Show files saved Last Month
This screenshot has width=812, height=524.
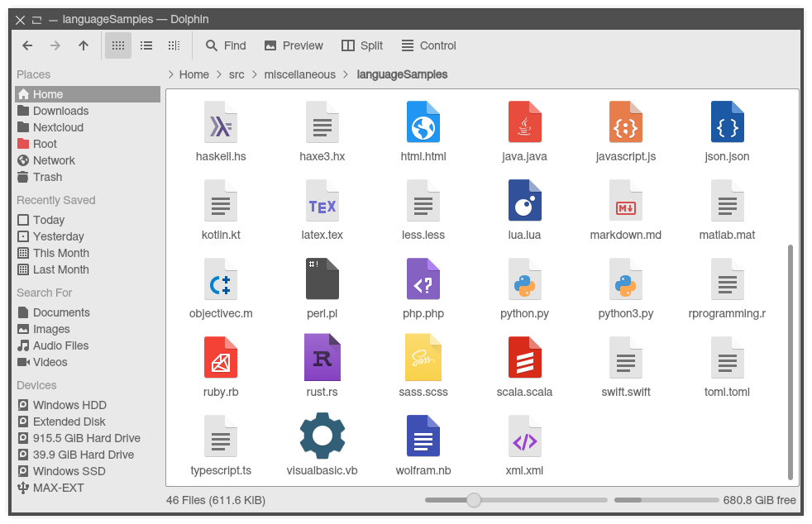click(x=88, y=269)
